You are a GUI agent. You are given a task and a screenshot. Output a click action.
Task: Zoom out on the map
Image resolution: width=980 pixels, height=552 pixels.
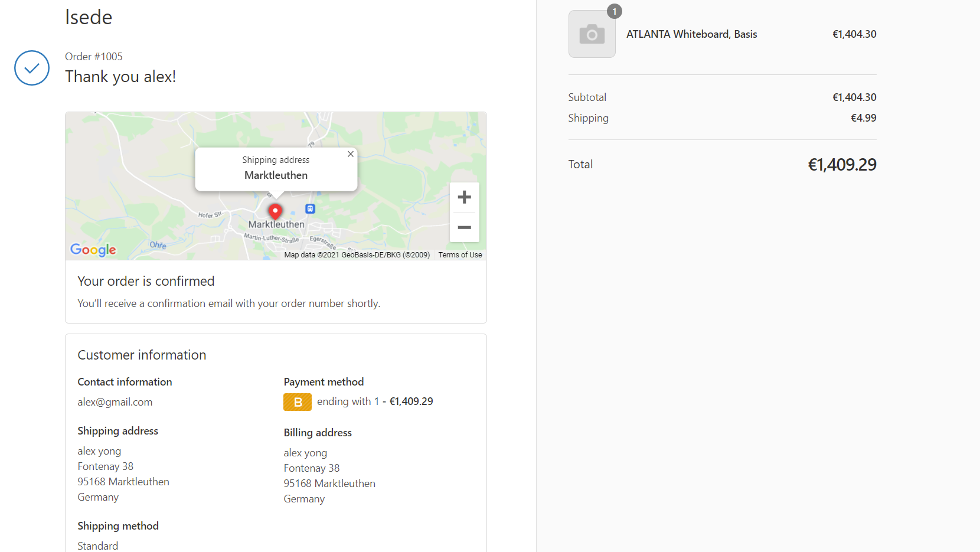click(x=464, y=227)
